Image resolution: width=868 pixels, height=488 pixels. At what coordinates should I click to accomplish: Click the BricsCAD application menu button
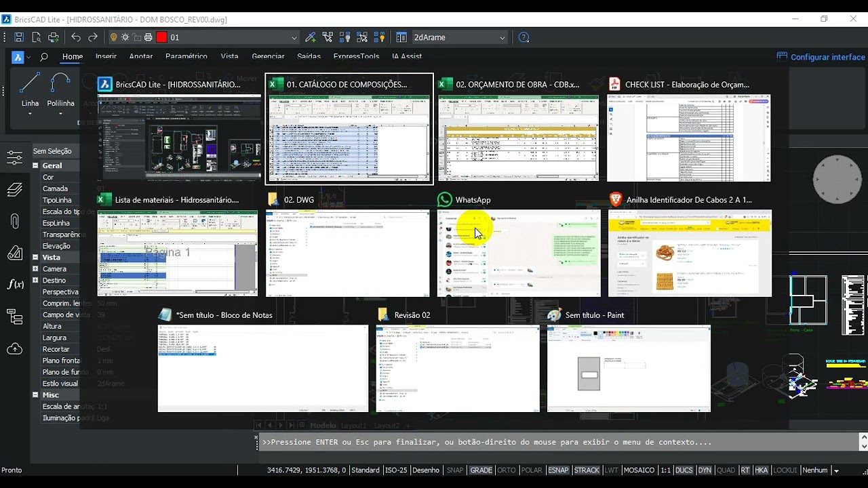(x=18, y=57)
